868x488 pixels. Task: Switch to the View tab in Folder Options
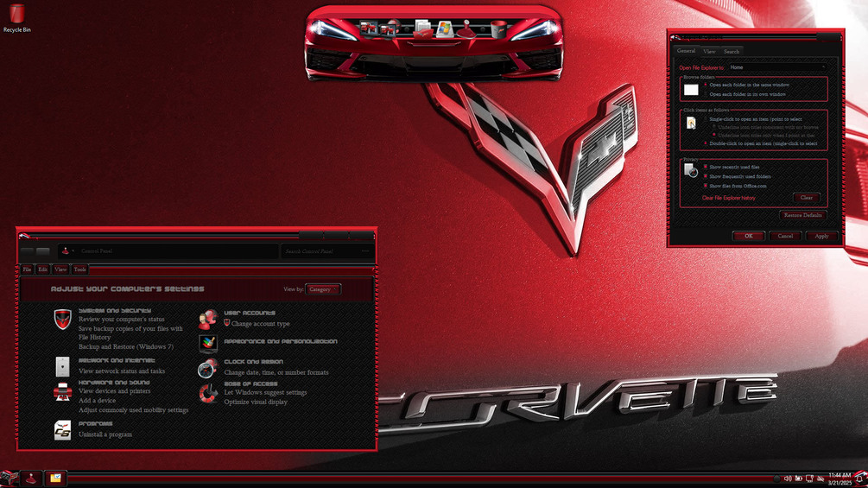click(x=709, y=51)
